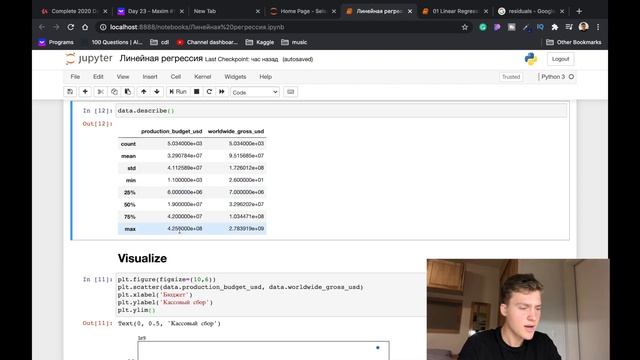
Task: Restart the kernel with the circular arrow icon
Action: click(209, 92)
